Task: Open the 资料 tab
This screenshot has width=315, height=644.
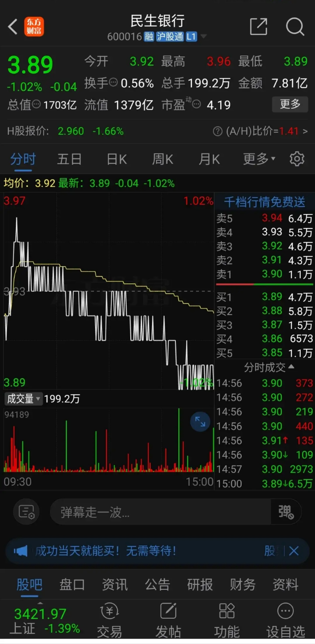Action: click(x=285, y=584)
